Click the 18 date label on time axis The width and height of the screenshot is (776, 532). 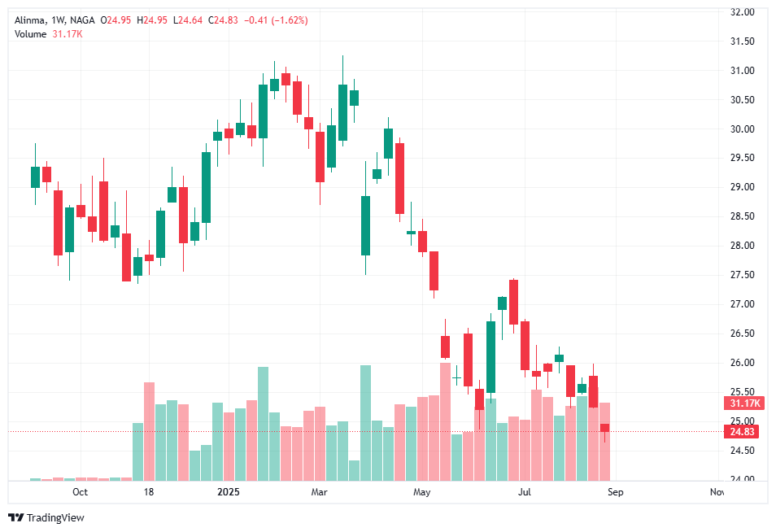tap(149, 492)
